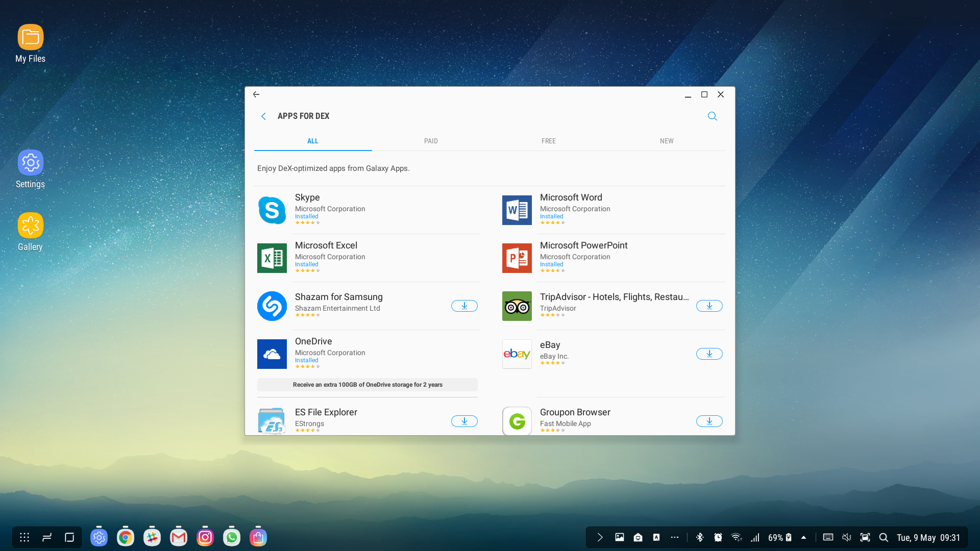Open the Skype app title

[x=307, y=197]
